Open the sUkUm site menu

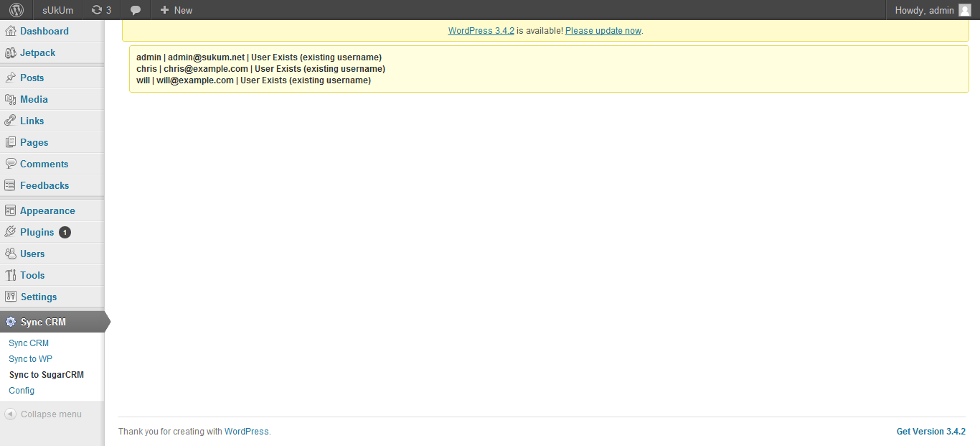(x=57, y=10)
